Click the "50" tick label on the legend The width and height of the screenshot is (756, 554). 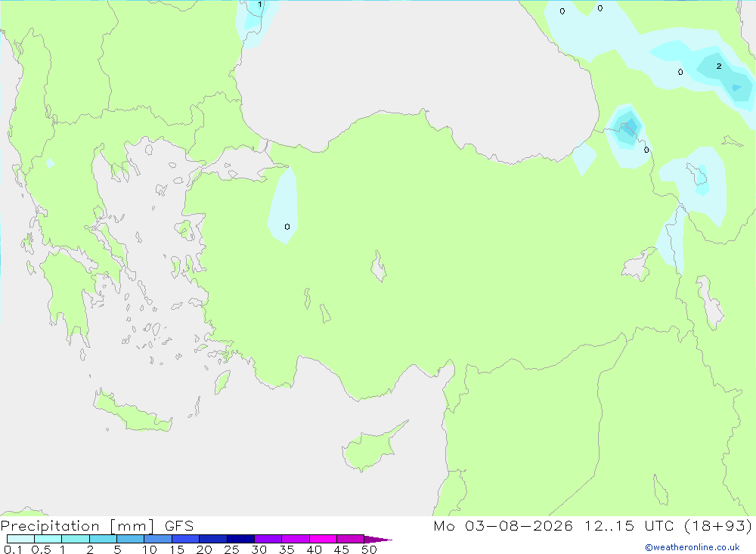click(369, 549)
